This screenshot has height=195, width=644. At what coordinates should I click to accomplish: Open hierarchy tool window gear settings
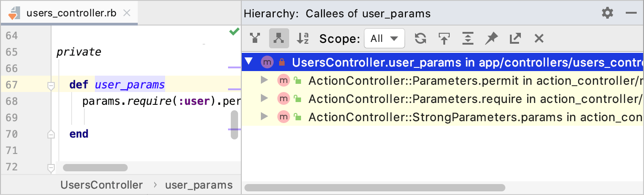pyautogui.click(x=608, y=13)
